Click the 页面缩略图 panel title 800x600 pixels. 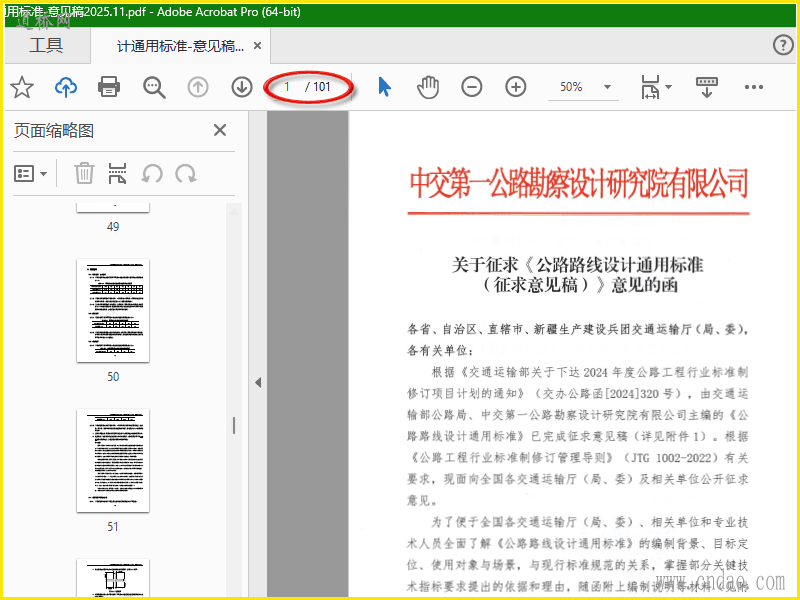(54, 131)
